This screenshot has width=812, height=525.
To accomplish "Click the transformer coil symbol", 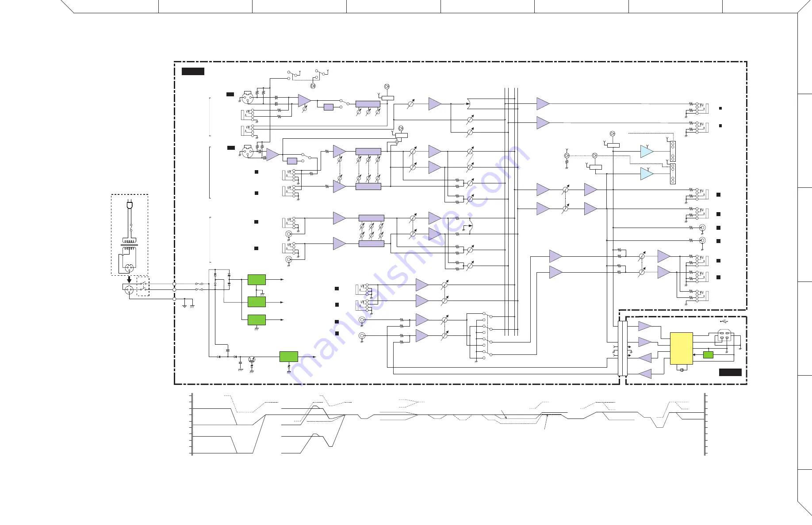I will [x=129, y=243].
